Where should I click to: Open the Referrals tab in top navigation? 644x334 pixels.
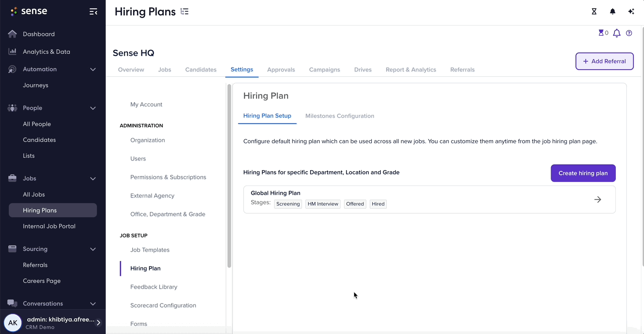(x=463, y=70)
